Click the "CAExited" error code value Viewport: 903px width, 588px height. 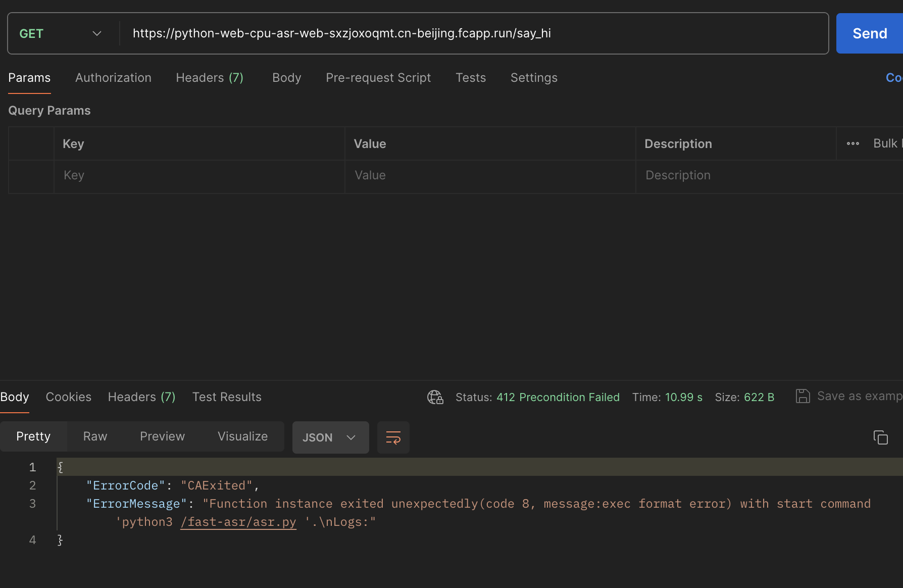tap(216, 485)
